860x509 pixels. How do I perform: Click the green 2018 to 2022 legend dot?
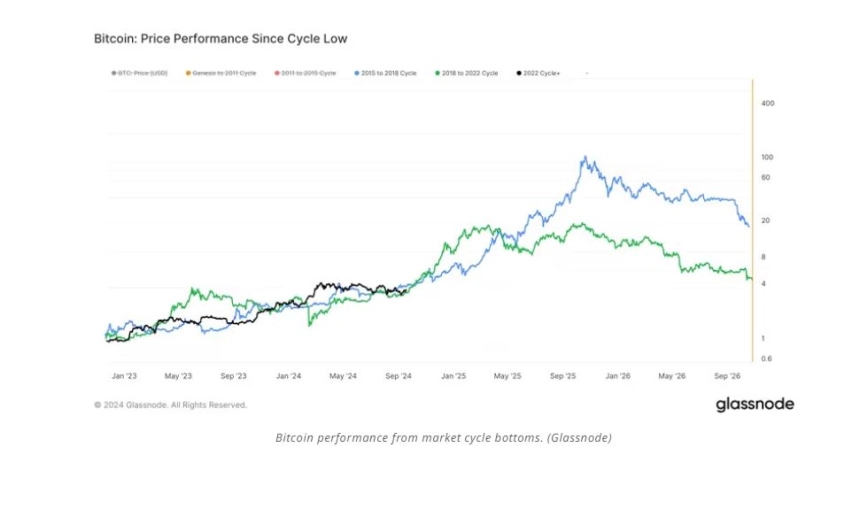438,73
